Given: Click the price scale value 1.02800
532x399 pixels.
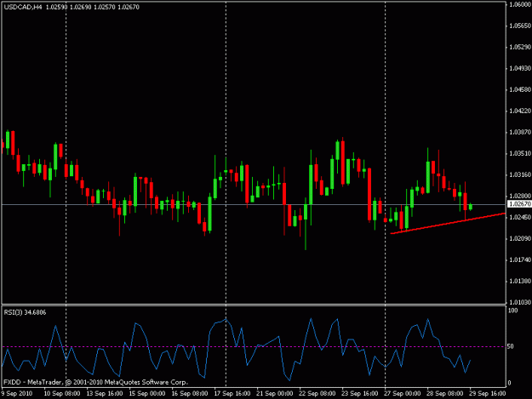Looking at the screenshot, I should point(520,196).
